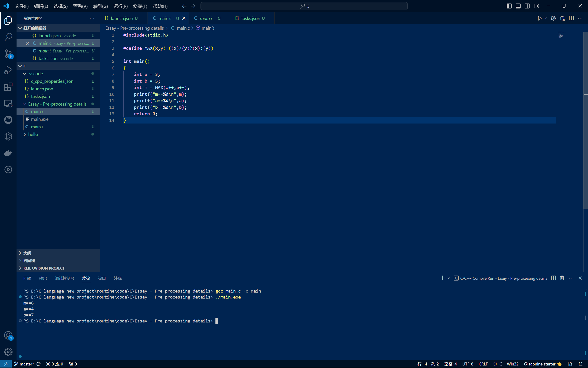Switch to the tasks.json editor tab
Image resolution: width=588 pixels, height=368 pixels.
252,18
